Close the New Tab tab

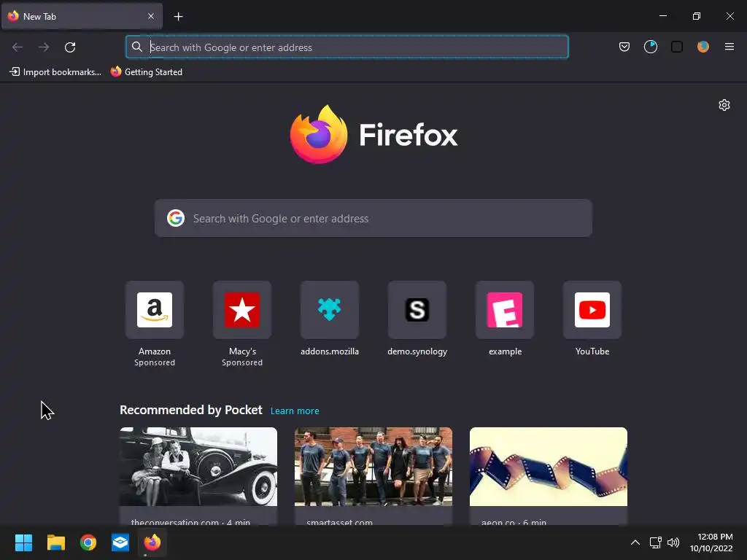coord(151,16)
